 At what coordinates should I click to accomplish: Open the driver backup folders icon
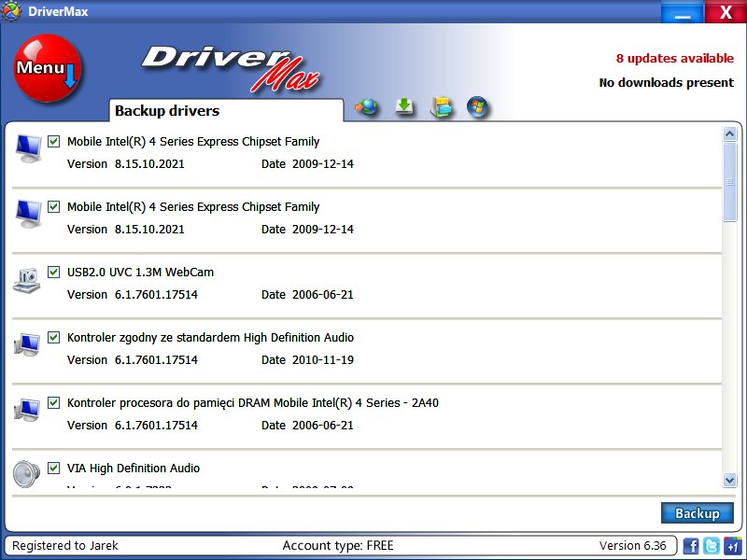441,106
